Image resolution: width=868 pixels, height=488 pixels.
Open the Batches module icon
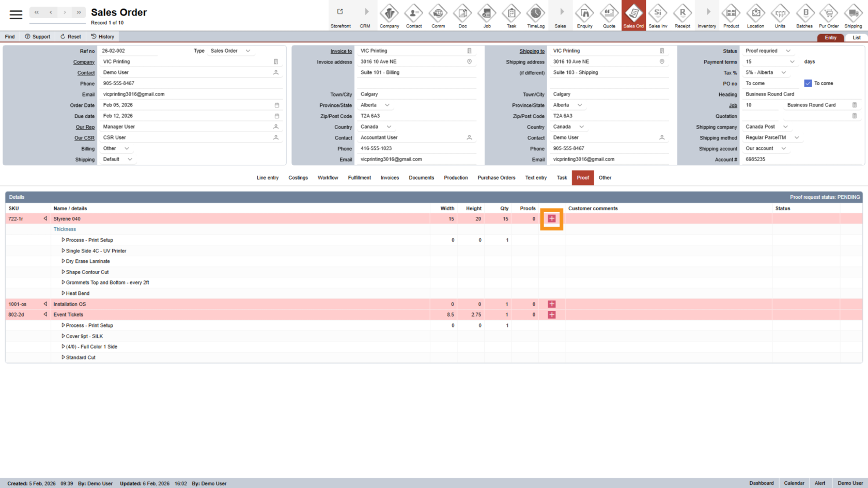click(804, 16)
